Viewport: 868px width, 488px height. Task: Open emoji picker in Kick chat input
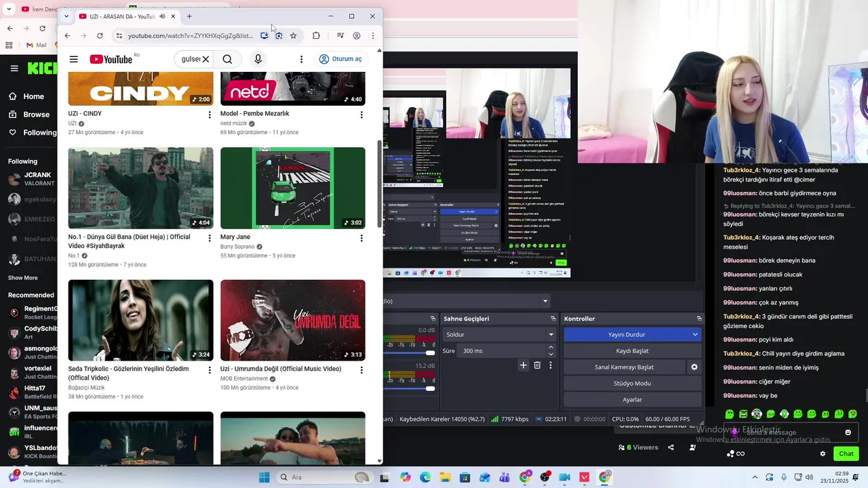coord(848,432)
